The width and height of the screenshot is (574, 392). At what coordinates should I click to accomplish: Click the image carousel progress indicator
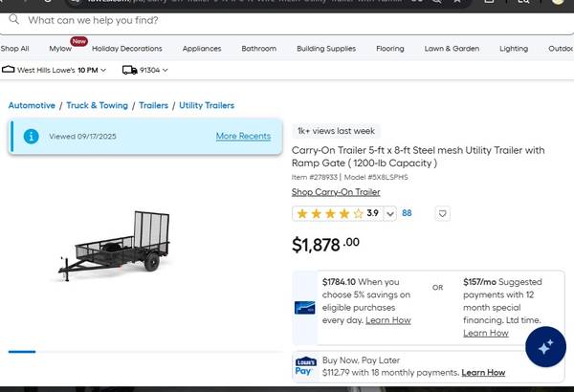[x=22, y=352]
